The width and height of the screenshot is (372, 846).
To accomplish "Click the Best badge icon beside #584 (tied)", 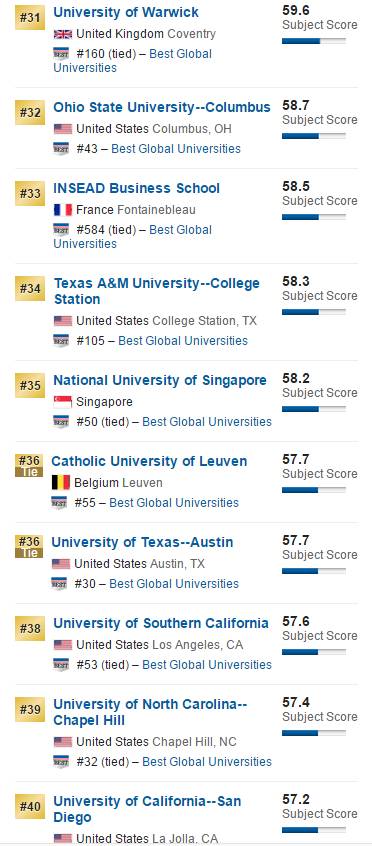I will (61, 230).
